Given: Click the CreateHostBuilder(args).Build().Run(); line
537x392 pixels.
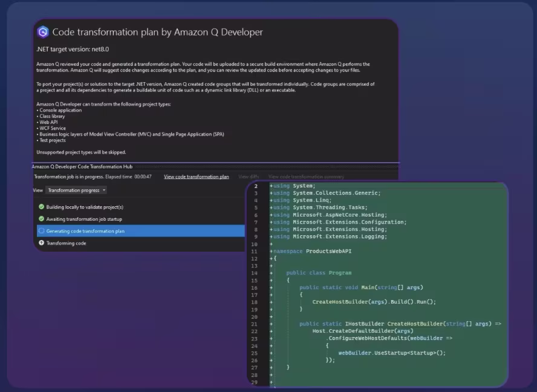Looking at the screenshot, I should [x=374, y=302].
